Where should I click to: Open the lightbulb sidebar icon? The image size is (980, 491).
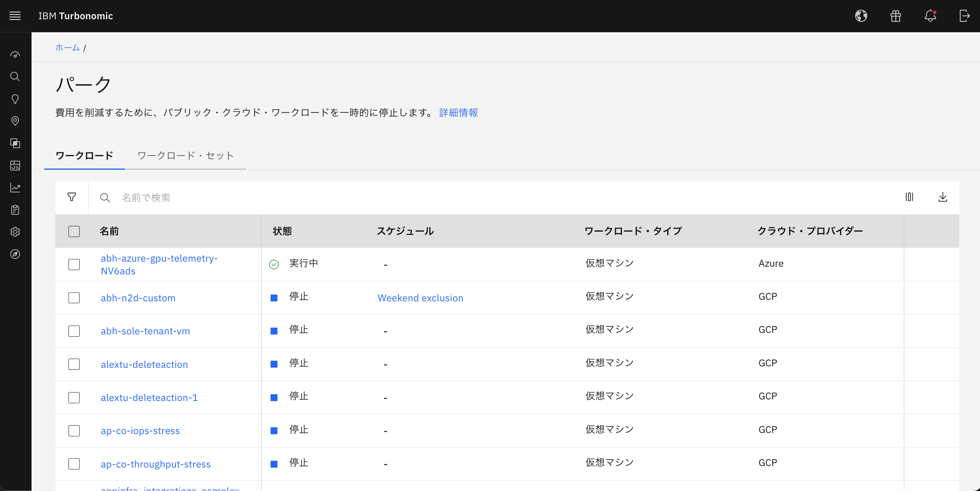tap(15, 99)
